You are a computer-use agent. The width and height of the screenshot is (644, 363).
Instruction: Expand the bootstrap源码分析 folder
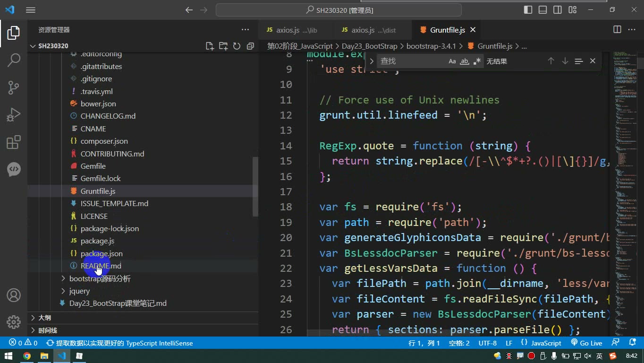tap(100, 278)
